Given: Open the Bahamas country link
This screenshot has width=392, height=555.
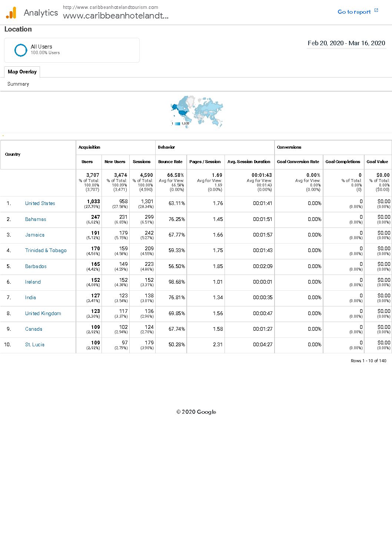Looking at the screenshot, I should click(36, 219).
